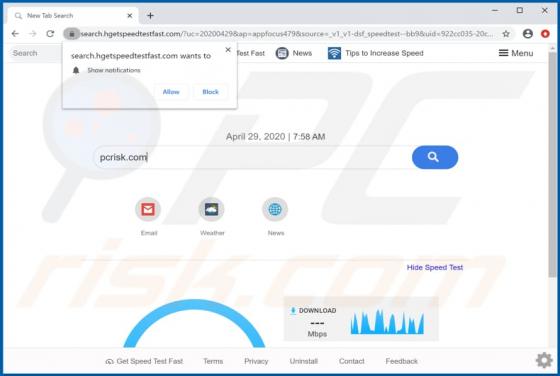Click the red extension icon in toolbar
This screenshot has height=376, width=560.
tap(545, 34)
